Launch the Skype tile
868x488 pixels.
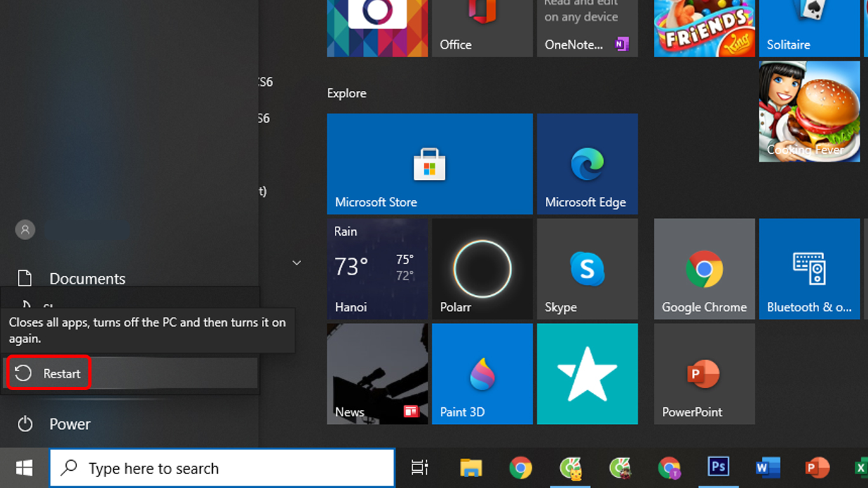pyautogui.click(x=587, y=269)
